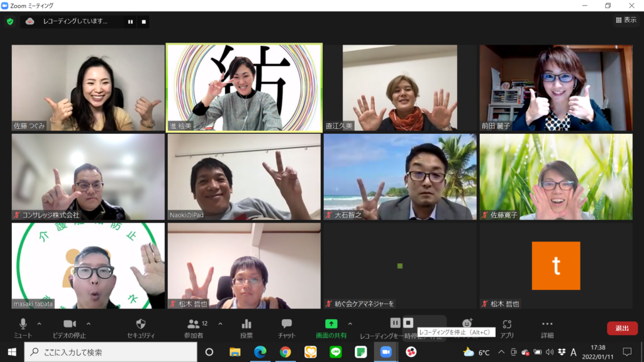Expand the audio options arrow beside mute

(x=39, y=324)
